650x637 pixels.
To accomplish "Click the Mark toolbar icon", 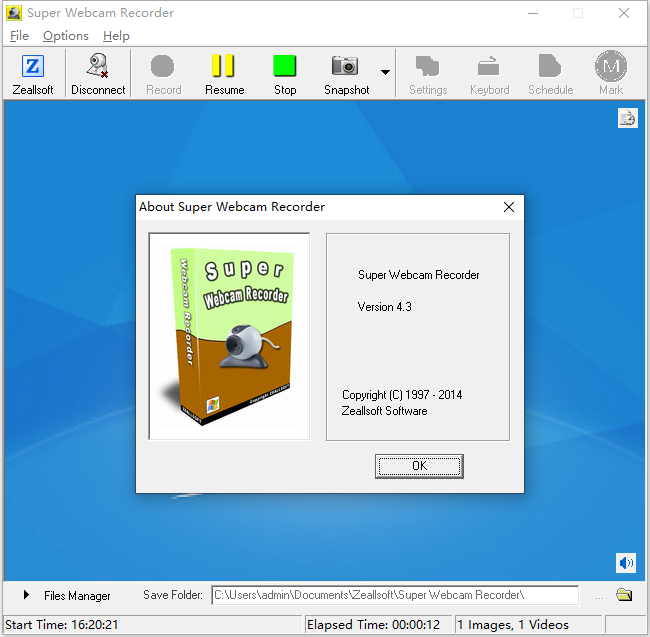I will coord(611,74).
